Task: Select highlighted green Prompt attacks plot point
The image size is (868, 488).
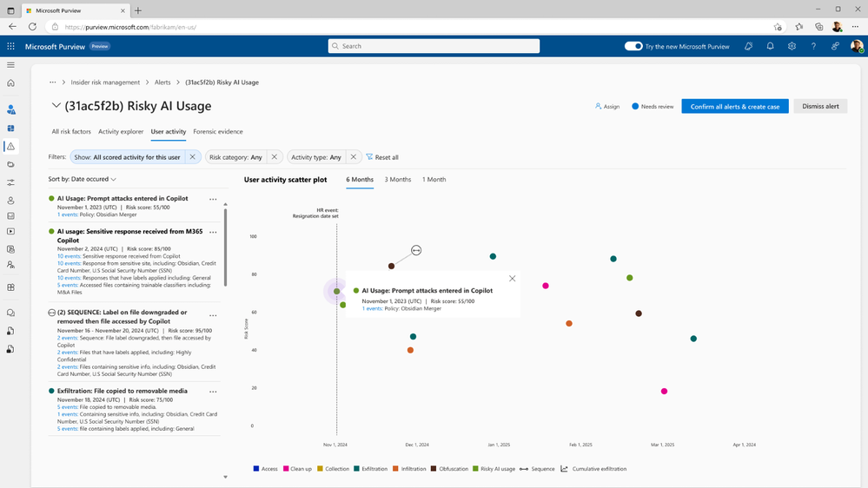Action: click(x=336, y=291)
